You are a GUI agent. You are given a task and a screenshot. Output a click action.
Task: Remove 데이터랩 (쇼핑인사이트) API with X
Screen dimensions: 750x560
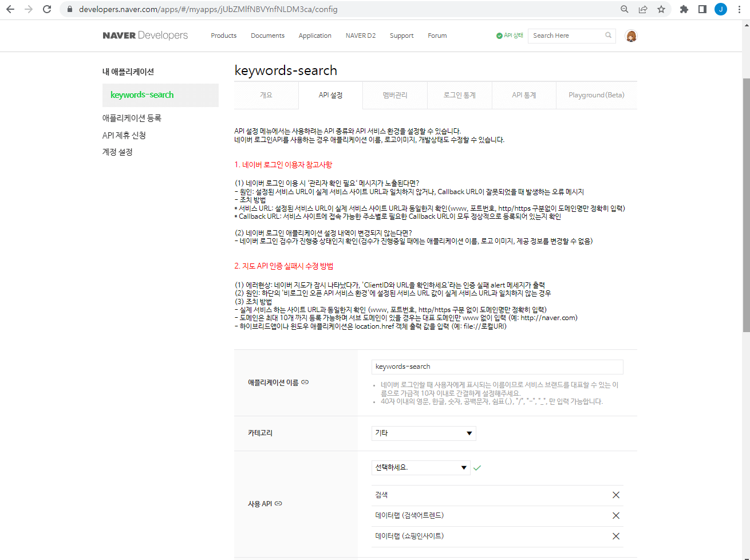point(616,537)
